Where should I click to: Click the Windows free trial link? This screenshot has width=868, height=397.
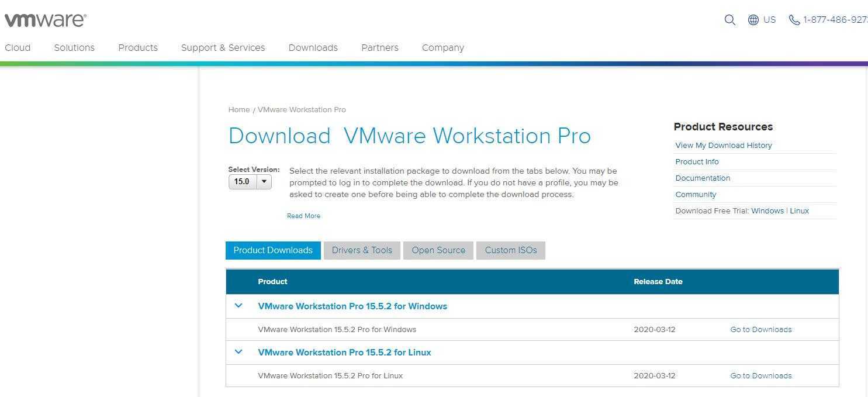767,210
